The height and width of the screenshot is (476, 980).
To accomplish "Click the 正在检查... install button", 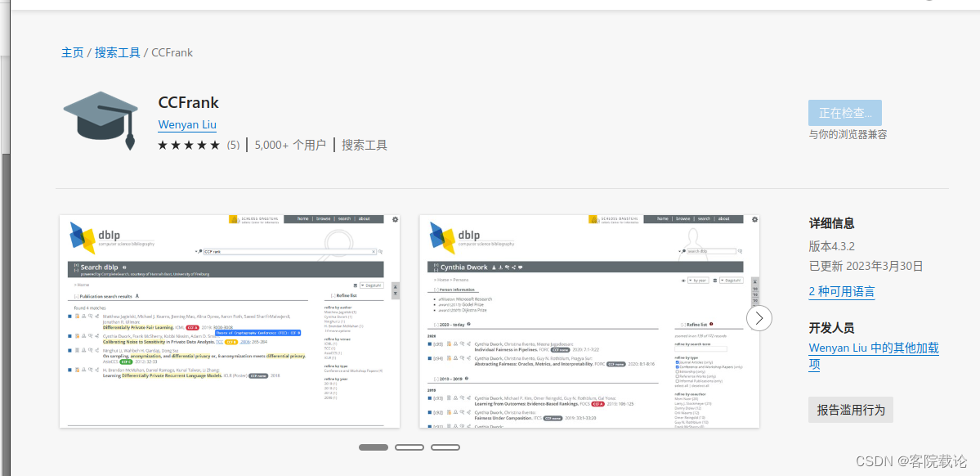I will [x=845, y=113].
